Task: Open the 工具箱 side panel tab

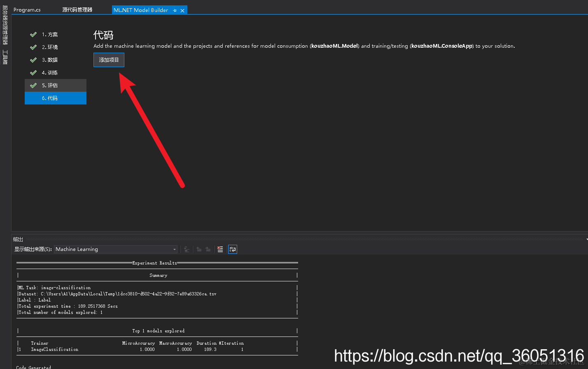Action: coord(5,57)
